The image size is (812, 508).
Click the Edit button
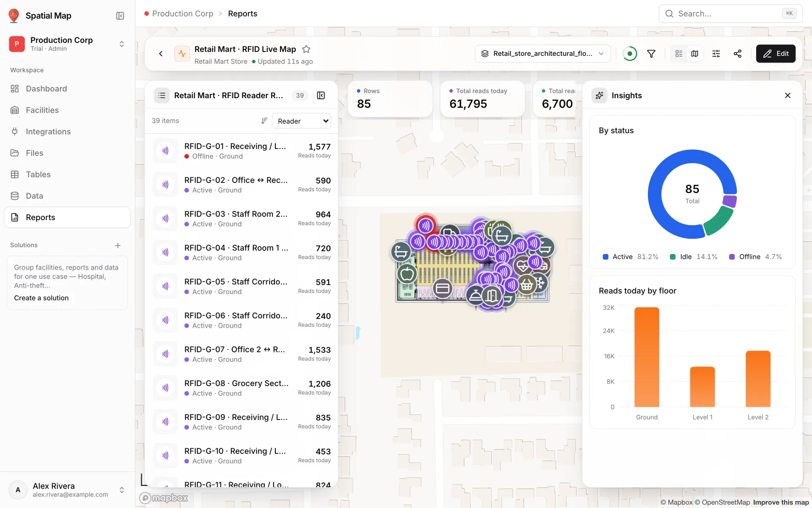pos(776,54)
